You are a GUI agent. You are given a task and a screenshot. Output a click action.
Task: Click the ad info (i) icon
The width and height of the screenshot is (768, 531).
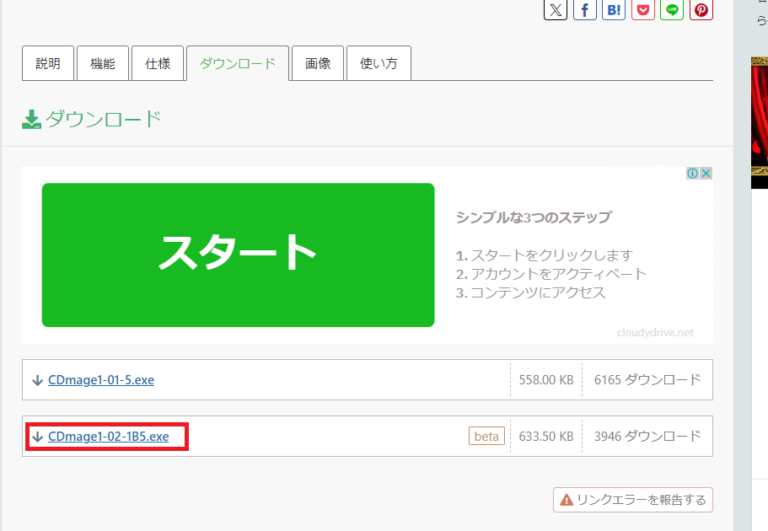692,173
